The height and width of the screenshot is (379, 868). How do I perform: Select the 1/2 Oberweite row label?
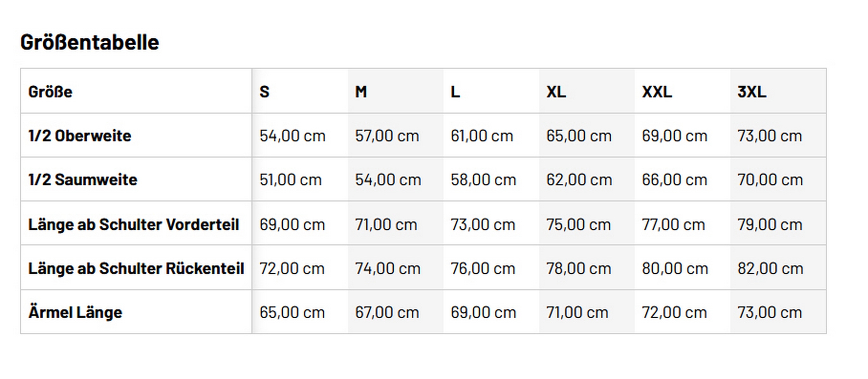click(80, 136)
